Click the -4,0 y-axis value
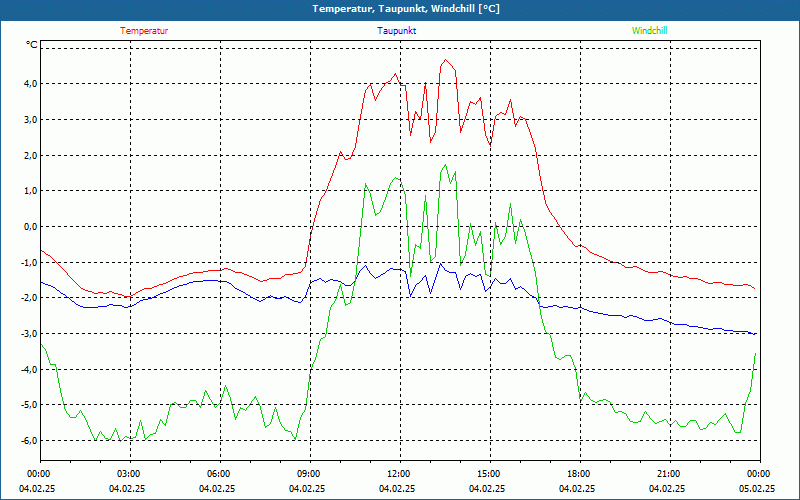800x500 pixels. click(x=28, y=369)
